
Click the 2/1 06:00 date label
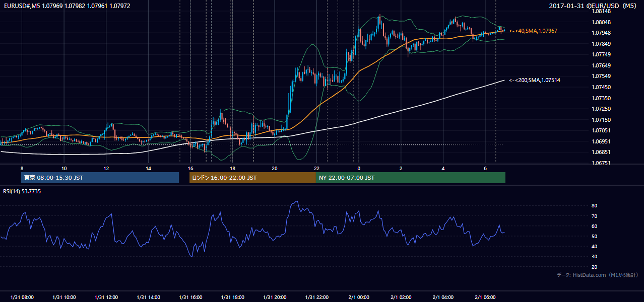click(485, 297)
